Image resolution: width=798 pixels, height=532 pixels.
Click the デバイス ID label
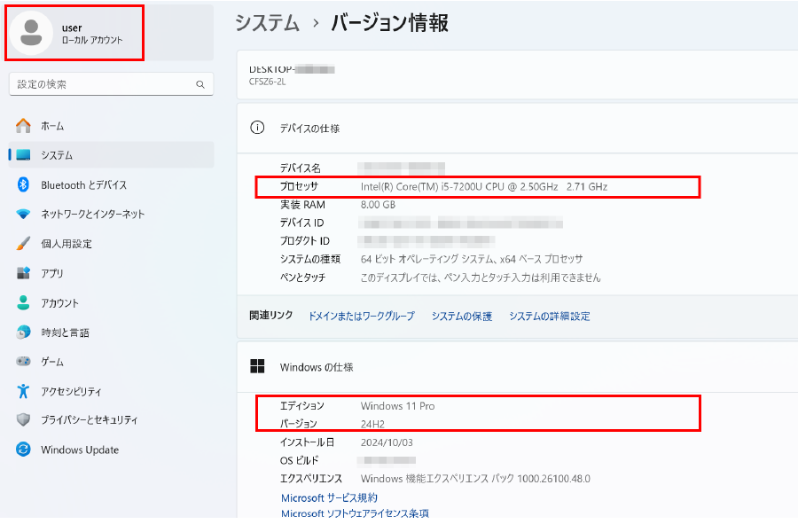point(301,223)
